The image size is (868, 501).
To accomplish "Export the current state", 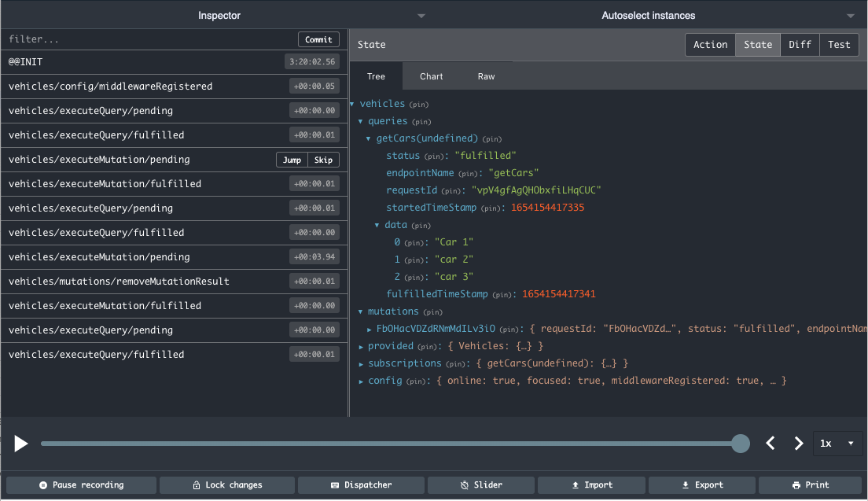I will click(x=701, y=484).
